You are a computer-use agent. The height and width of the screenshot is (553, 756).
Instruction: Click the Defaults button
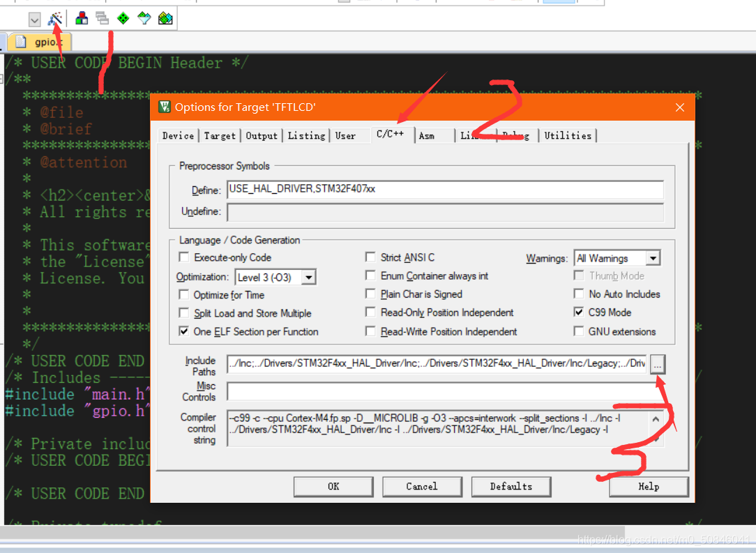click(511, 487)
